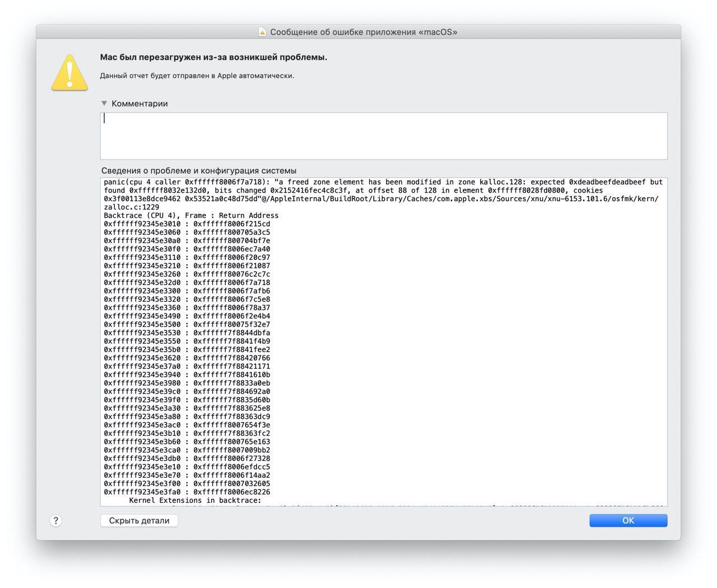Click backtrace row «0xffffff92345e32d0 : 0xffffff8006f7a718»
Viewport: 717px width, 588px height.
[x=187, y=283]
